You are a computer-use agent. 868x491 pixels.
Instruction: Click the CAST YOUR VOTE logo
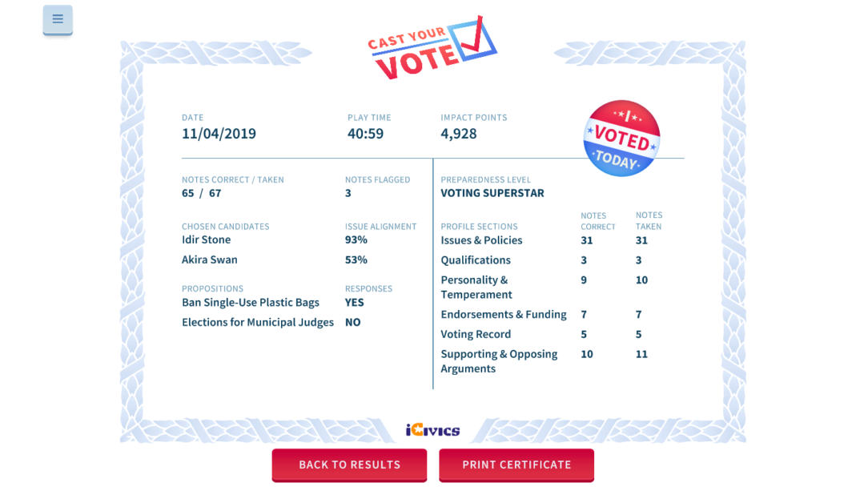[432, 50]
